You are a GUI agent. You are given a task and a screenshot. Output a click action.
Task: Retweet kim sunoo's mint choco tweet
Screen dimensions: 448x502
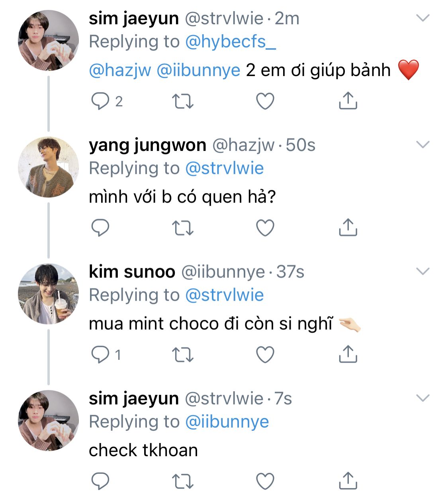pyautogui.click(x=182, y=354)
